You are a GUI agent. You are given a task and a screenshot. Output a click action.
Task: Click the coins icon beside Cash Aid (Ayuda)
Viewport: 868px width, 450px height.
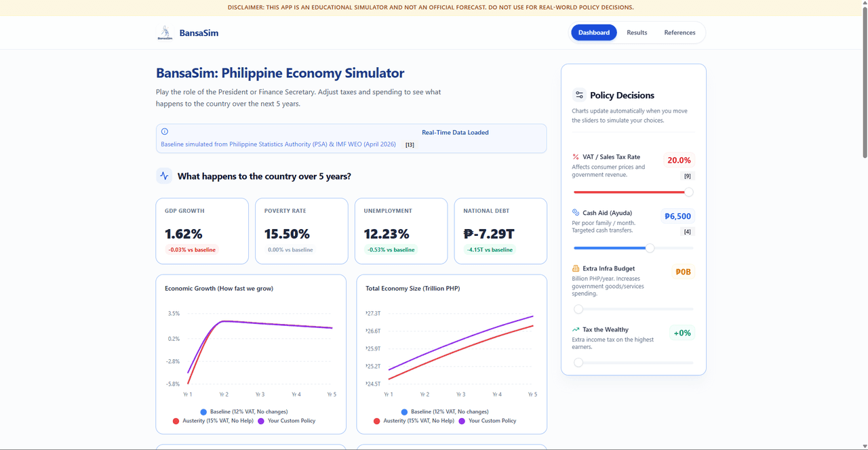pyautogui.click(x=576, y=213)
